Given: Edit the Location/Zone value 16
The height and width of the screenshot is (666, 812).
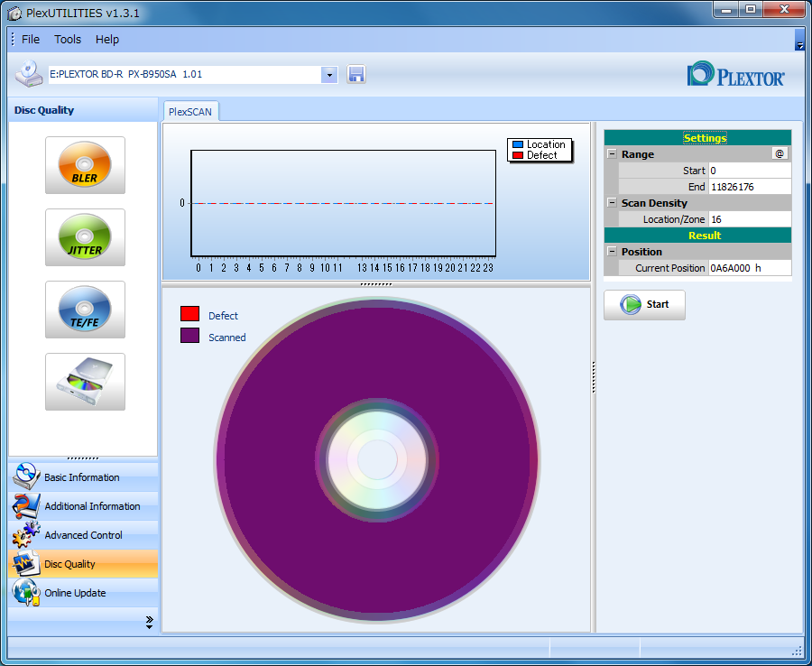Looking at the screenshot, I should pos(750,219).
